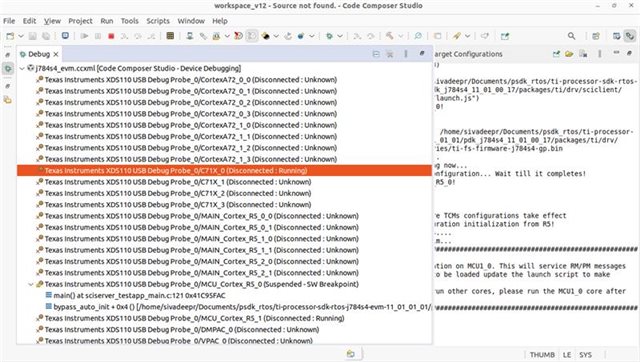
Task: Click the green gear Debug icon in toolbar
Action: 329,36
